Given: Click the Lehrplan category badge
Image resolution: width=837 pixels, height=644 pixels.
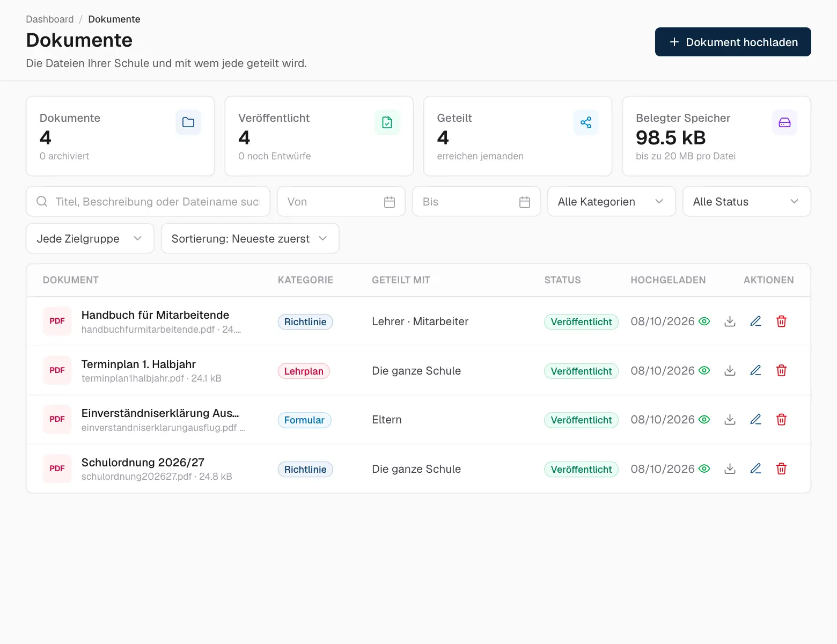Looking at the screenshot, I should (x=304, y=371).
